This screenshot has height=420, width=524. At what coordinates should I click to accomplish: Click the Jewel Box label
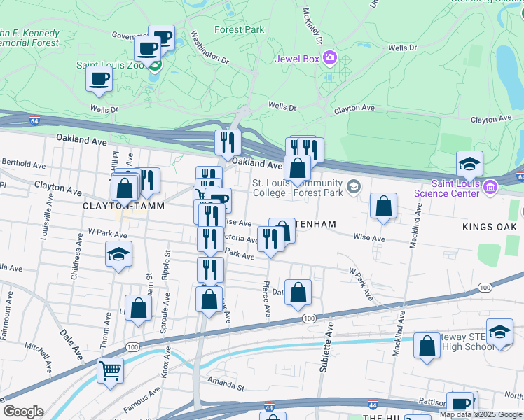(x=297, y=59)
